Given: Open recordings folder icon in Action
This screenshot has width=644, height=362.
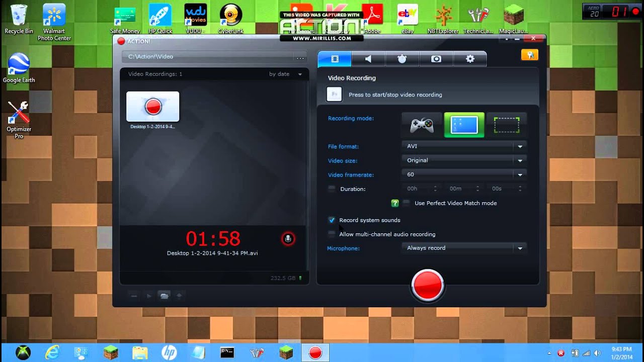Looking at the screenshot, I should pyautogui.click(x=164, y=296).
